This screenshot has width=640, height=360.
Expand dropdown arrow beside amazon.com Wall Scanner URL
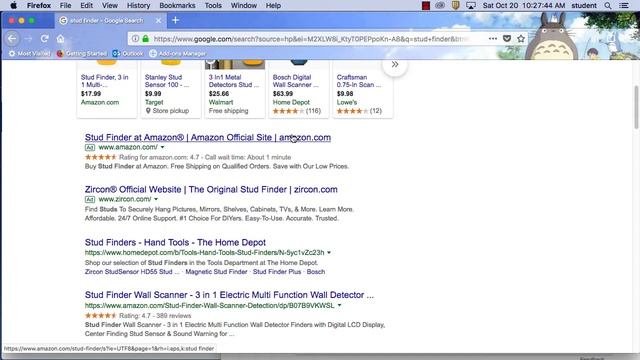(x=339, y=305)
